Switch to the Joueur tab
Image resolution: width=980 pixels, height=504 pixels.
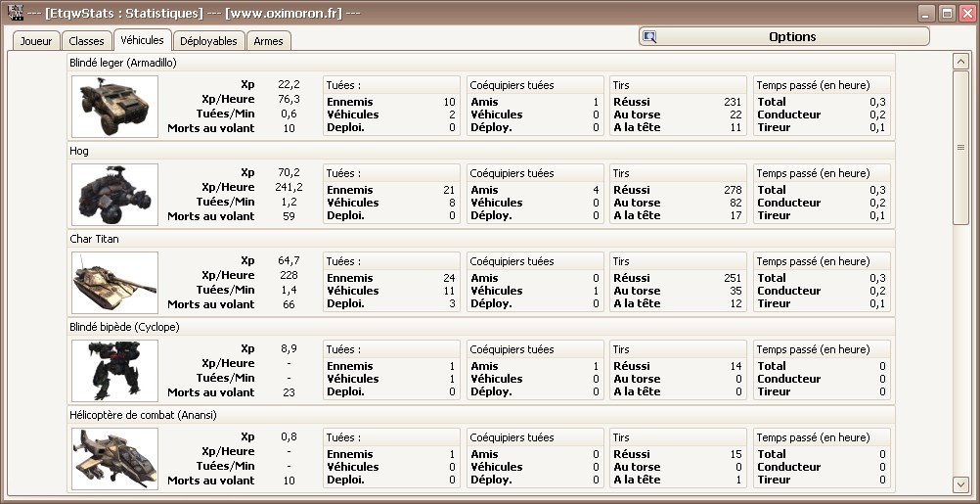(36, 41)
